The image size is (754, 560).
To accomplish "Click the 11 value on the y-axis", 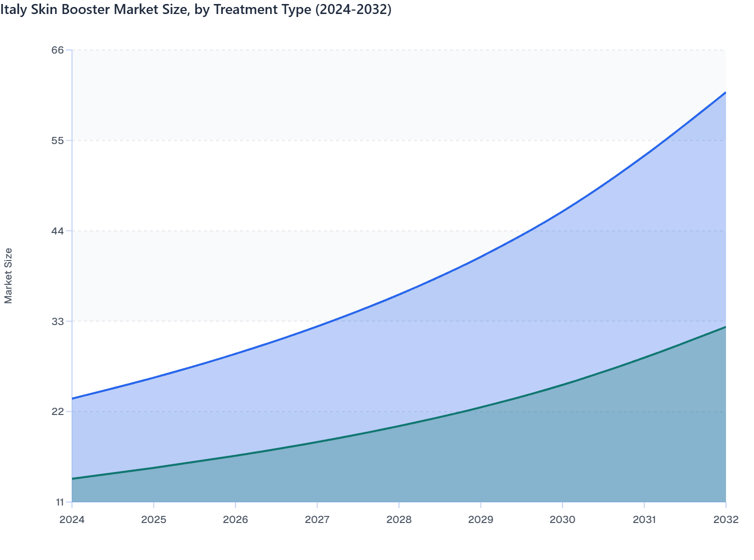I will [58, 501].
